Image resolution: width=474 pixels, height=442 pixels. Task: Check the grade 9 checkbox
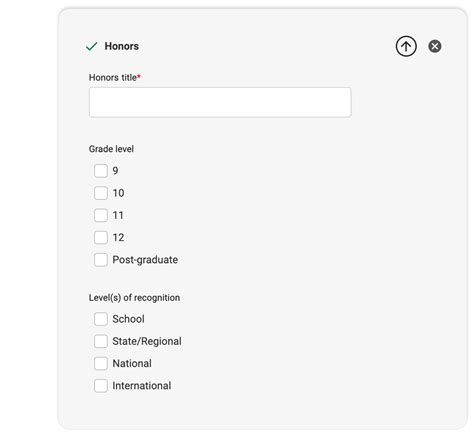click(101, 171)
